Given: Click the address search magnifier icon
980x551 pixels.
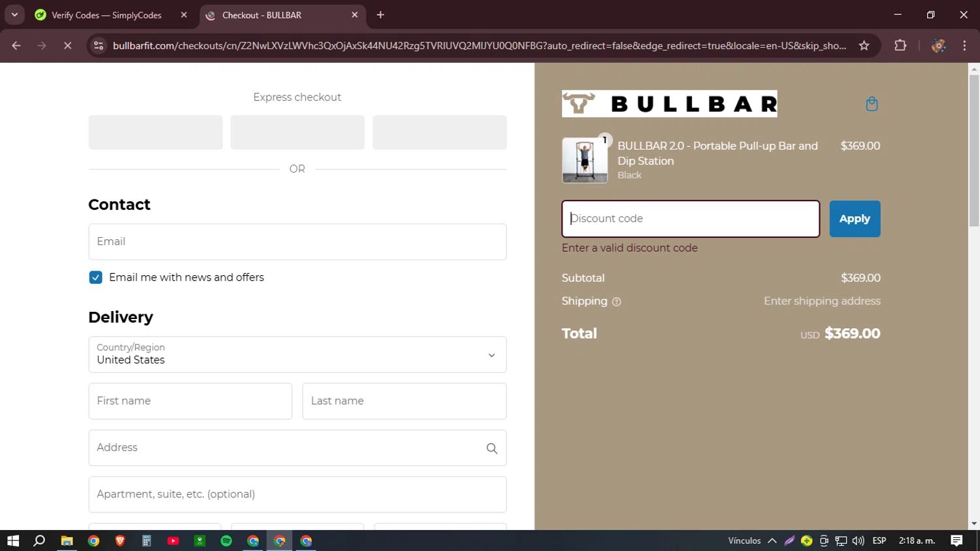Looking at the screenshot, I should 492,448.
